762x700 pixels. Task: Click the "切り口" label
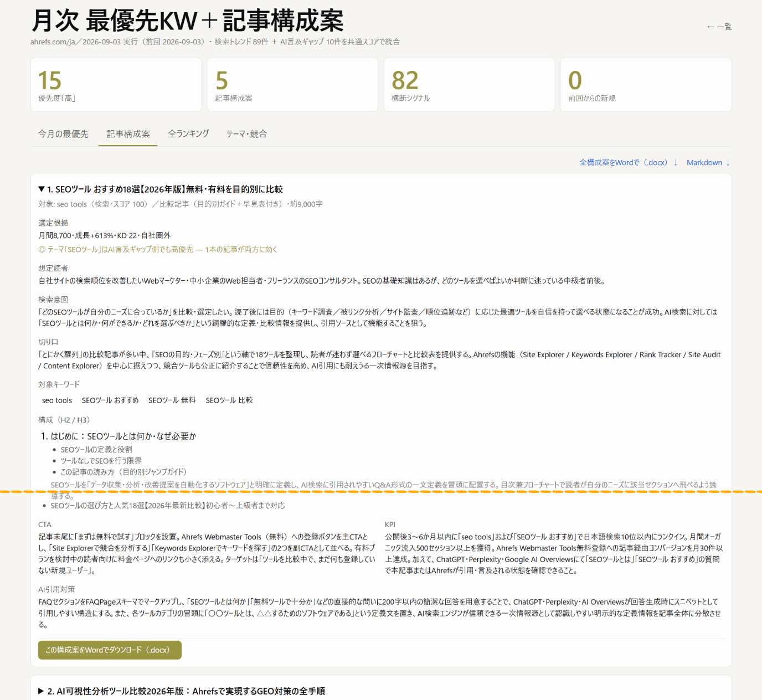coord(48,342)
